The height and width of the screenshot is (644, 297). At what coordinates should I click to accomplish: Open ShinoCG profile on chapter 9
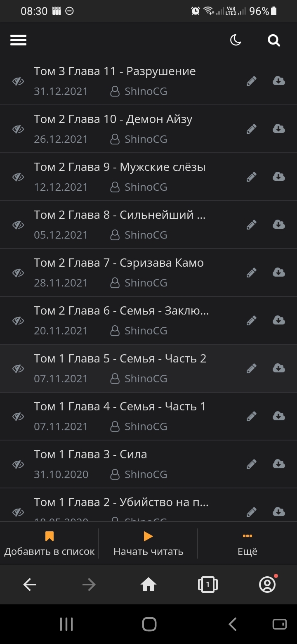coord(146,187)
